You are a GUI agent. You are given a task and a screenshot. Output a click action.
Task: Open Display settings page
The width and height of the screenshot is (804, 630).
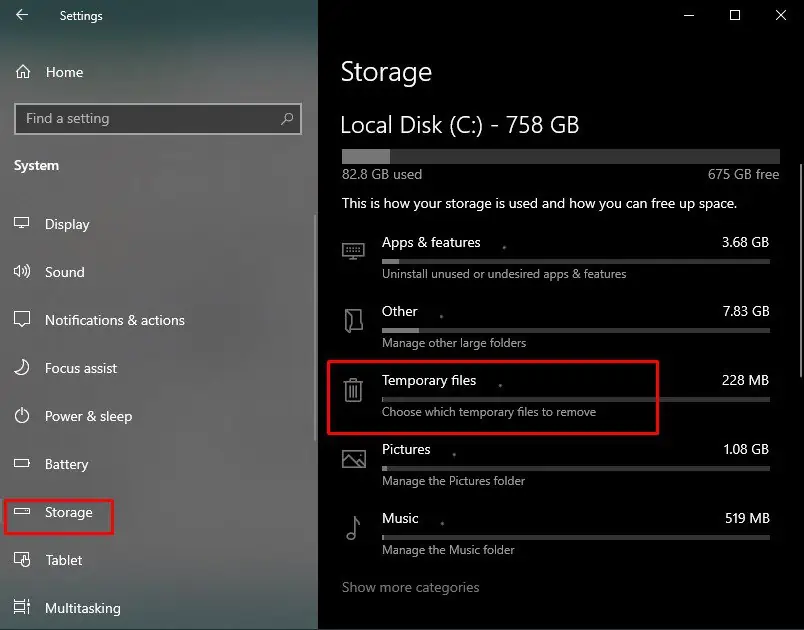pyautogui.click(x=67, y=225)
